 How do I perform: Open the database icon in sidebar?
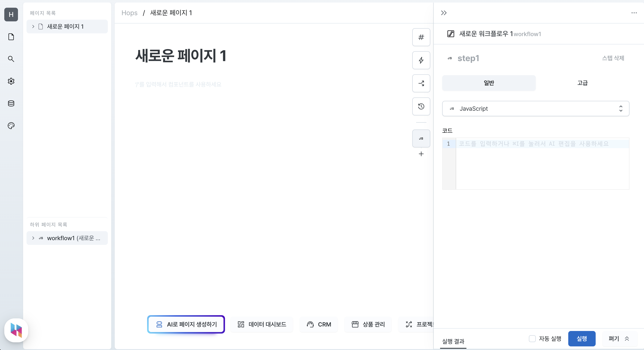[11, 103]
